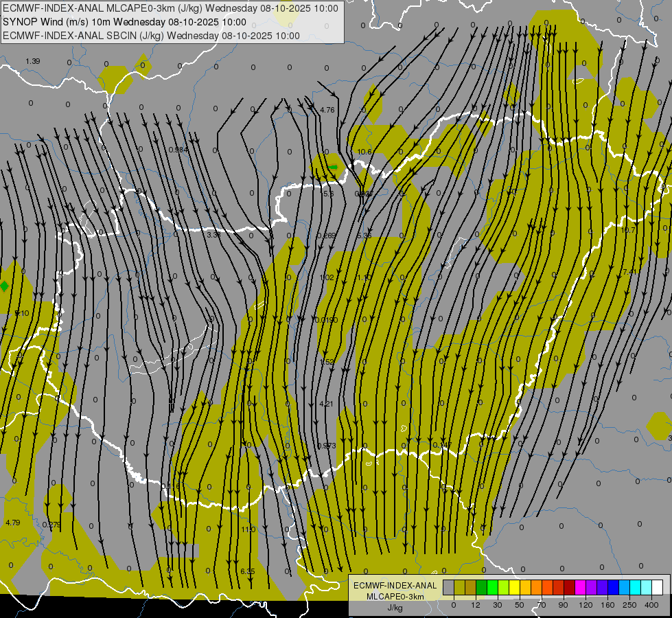Screen dimensions: 672x618
Task: Click the map value '10.7'
Action: 628,230
